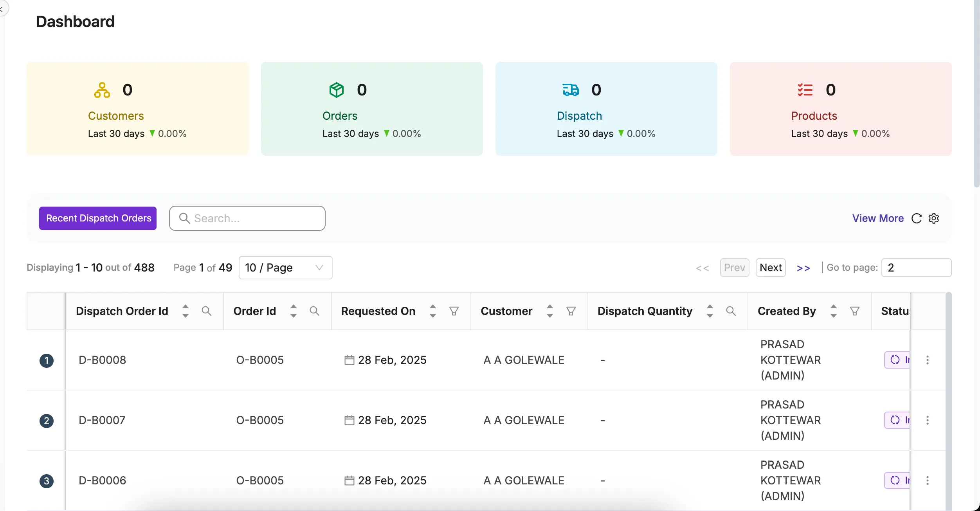Open the three-dot menu for D-B0008
The height and width of the screenshot is (511, 980).
928,360
